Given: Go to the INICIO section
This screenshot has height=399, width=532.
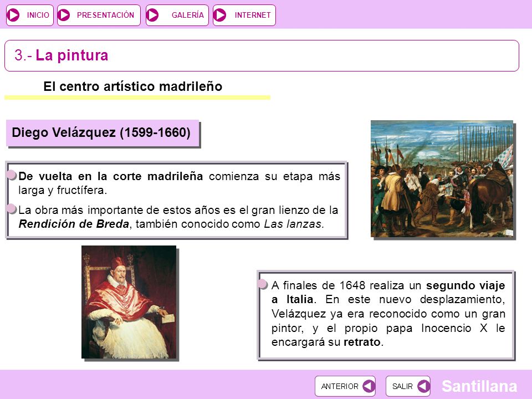Looking at the screenshot, I should click(x=30, y=16).
